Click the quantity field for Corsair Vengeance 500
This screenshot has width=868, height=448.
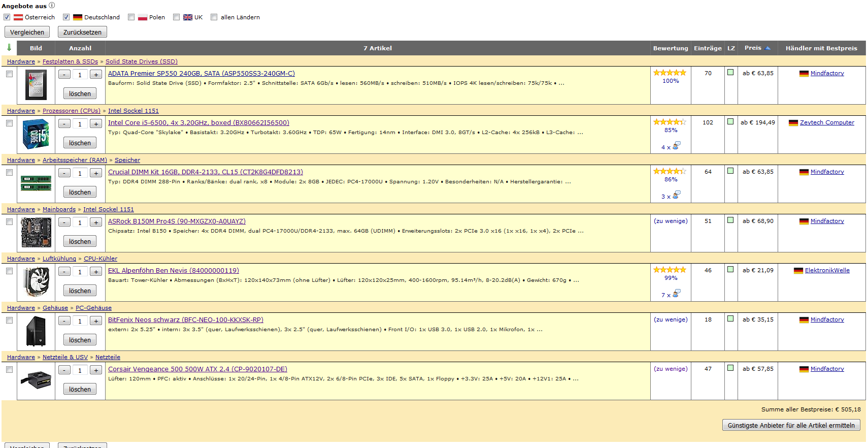(80, 370)
